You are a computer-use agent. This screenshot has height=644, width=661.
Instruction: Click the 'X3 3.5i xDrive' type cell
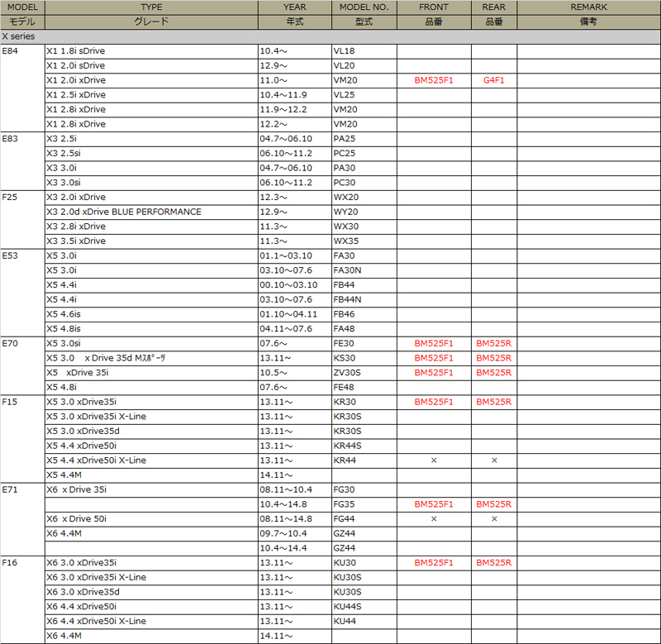(x=151, y=241)
